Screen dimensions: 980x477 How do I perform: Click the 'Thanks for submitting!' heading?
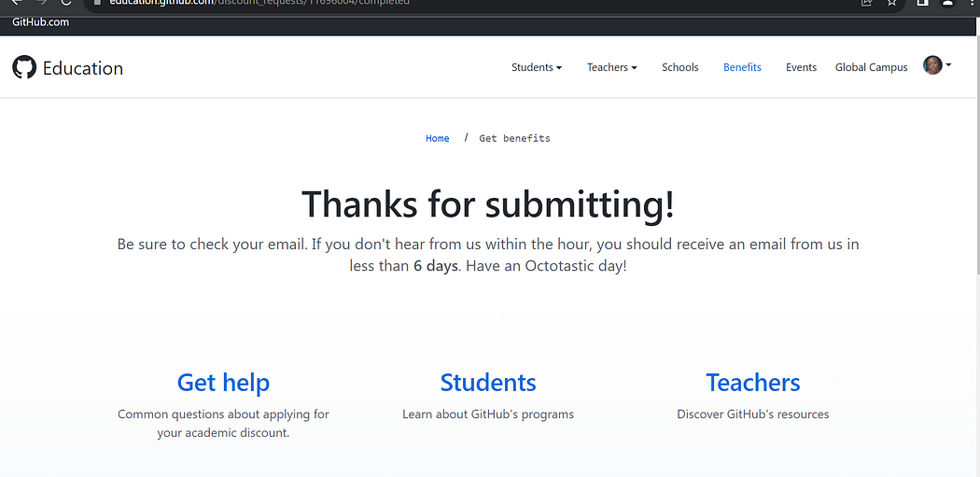click(488, 203)
